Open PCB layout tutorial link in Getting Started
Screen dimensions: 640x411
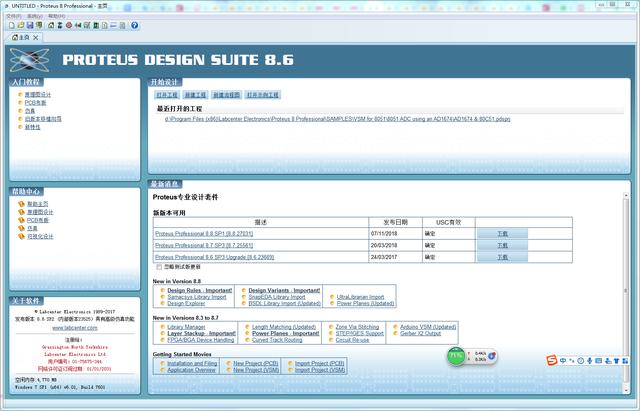tap(36, 103)
